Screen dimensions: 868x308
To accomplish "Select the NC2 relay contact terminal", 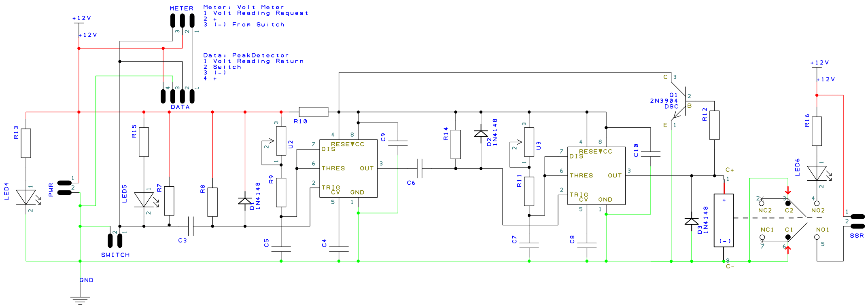I will [762, 203].
